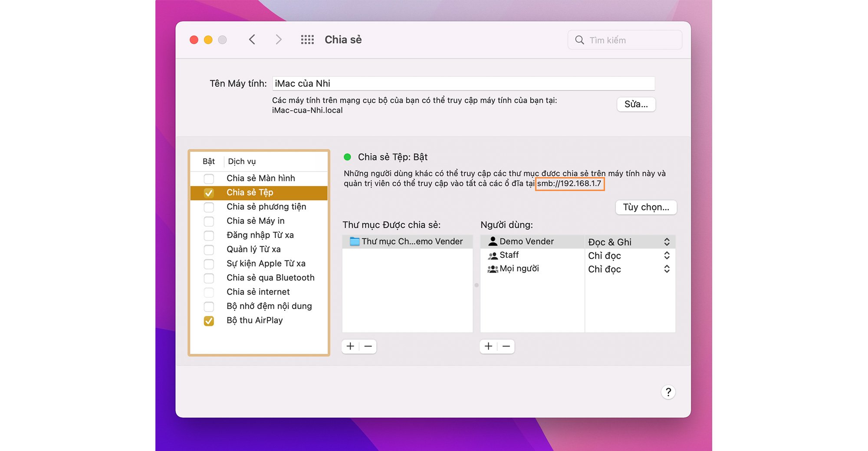This screenshot has width=868, height=451.
Task: Click the pane divider handle dot
Action: click(x=477, y=285)
